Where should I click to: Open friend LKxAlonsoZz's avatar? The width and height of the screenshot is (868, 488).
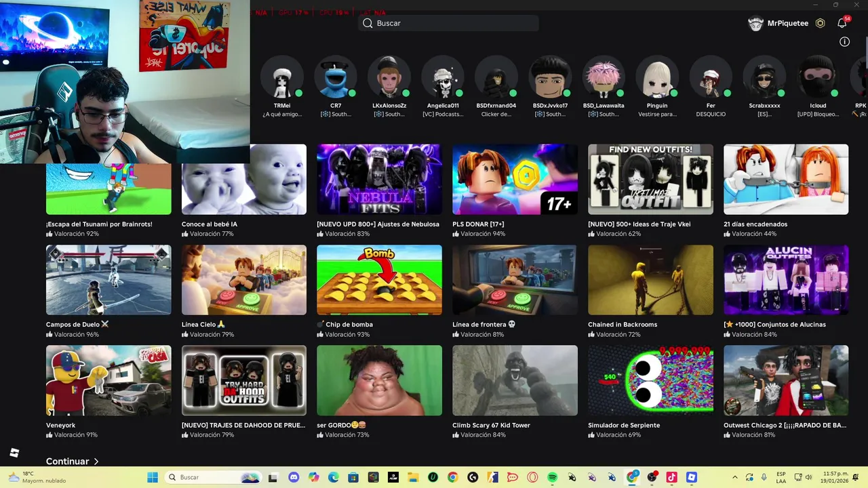coord(389,77)
